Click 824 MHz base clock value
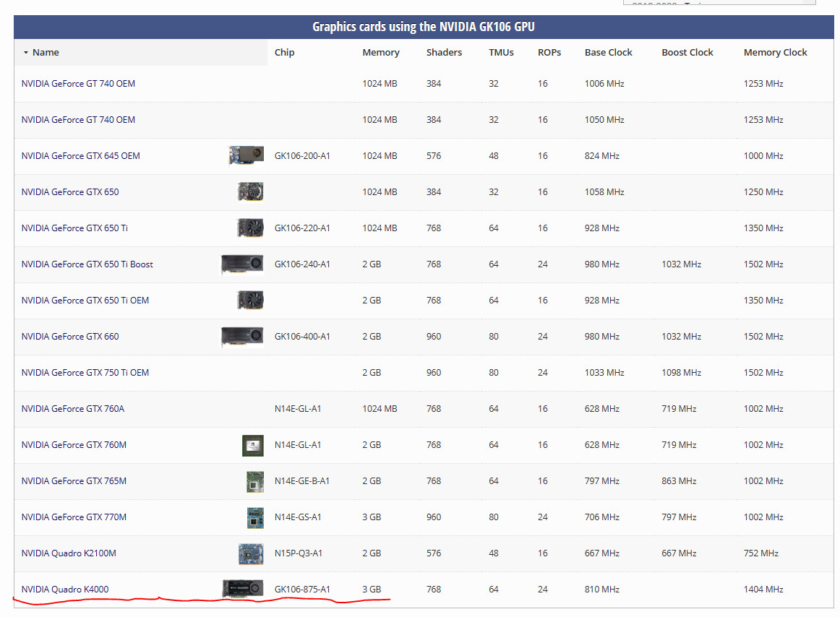The image size is (840, 617). [602, 156]
